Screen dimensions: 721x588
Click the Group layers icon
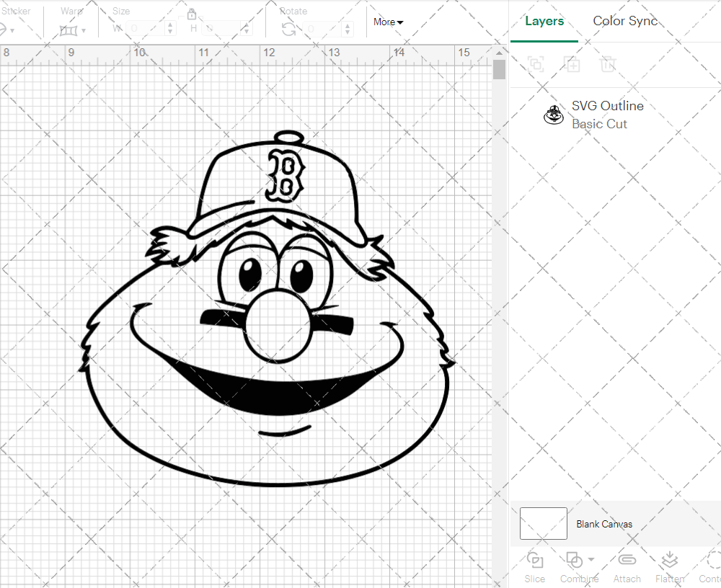click(535, 64)
